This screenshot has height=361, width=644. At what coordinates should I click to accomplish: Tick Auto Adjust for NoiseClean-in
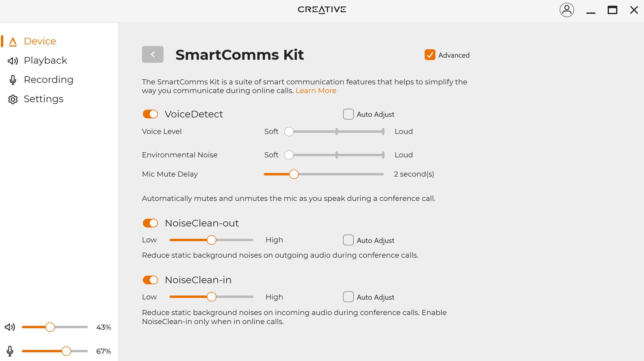[348, 297]
